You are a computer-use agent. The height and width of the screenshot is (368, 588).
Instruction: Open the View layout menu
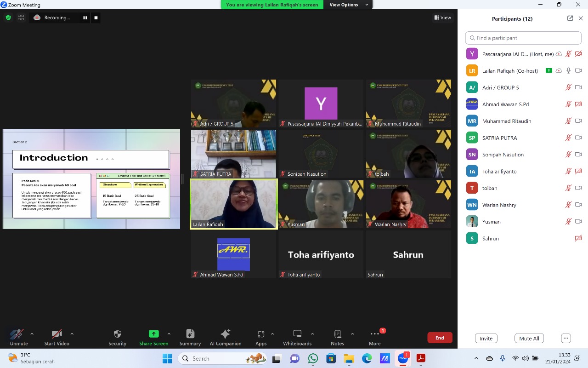443,18
